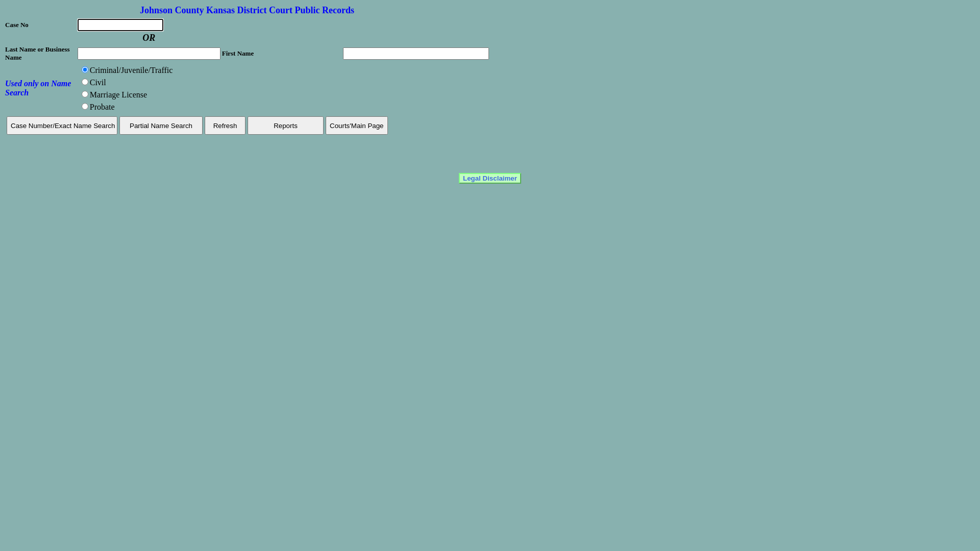Click the Legal Disclaimer link

tap(489, 178)
